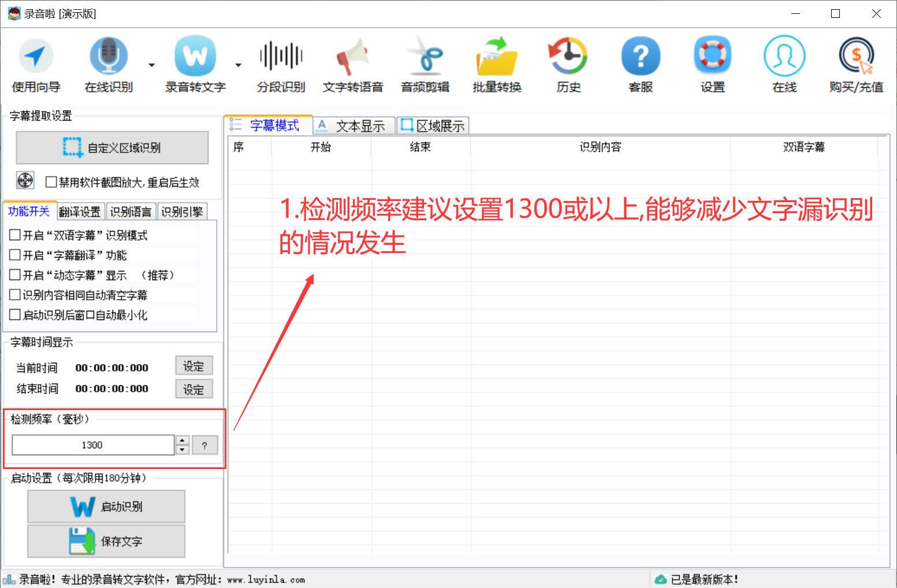Click 设定 button for 结束时间

194,389
